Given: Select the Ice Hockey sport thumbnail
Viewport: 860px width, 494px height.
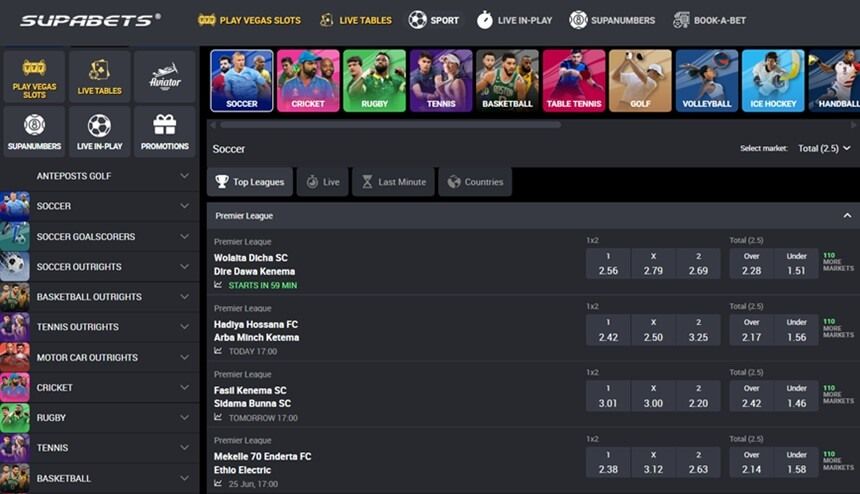Looking at the screenshot, I should click(x=773, y=81).
